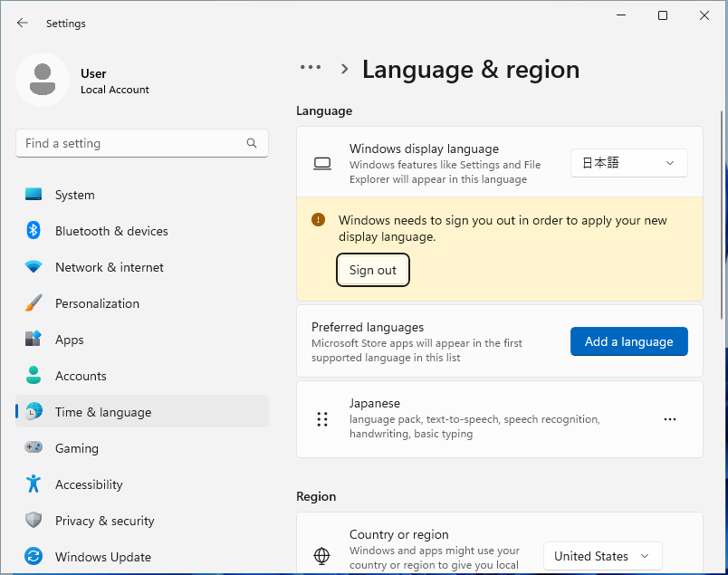Viewport: 728px width, 575px height.
Task: Click the Sign out button
Action: coord(373,270)
